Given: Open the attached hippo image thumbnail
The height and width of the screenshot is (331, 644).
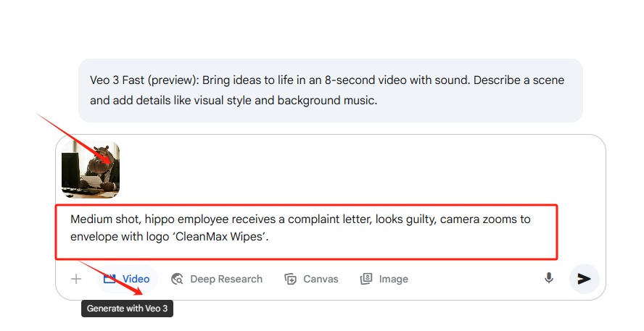Looking at the screenshot, I should click(x=91, y=169).
